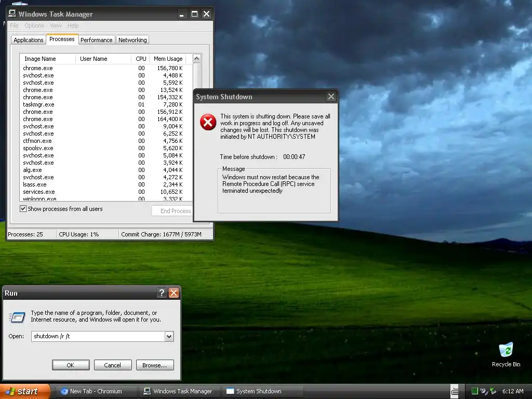Select chrome.exe using 13,524 K
This screenshot has height=399, width=532.
click(x=103, y=90)
